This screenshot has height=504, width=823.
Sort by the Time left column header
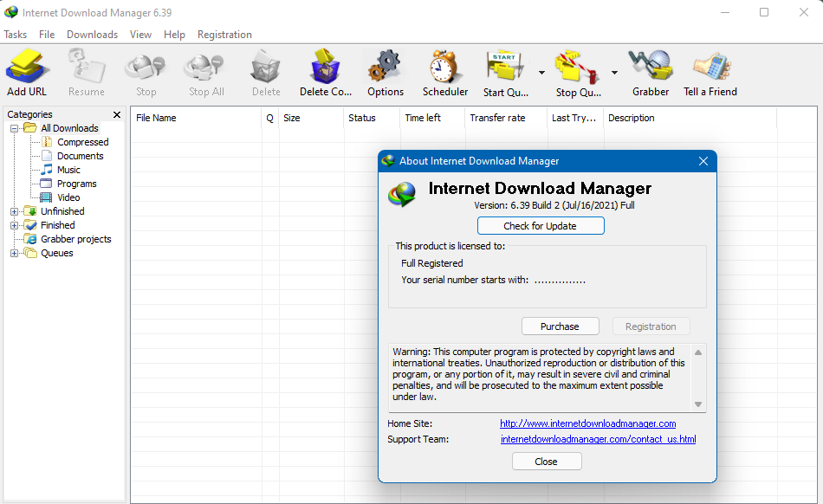[x=432, y=118]
